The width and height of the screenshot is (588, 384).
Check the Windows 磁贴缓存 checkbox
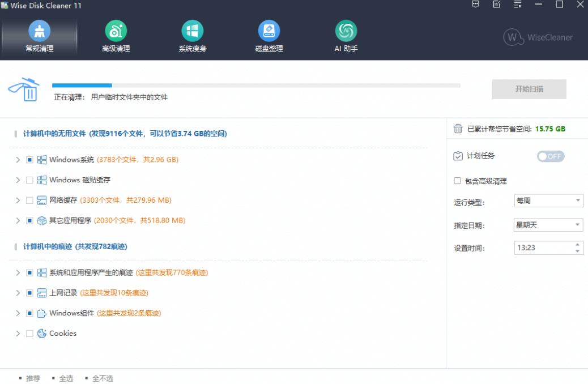pos(29,180)
